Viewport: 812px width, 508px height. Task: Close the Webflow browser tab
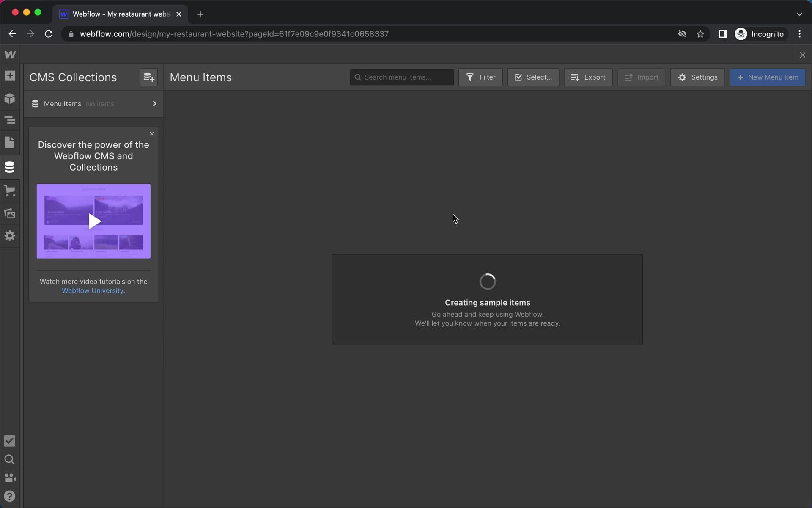(179, 14)
